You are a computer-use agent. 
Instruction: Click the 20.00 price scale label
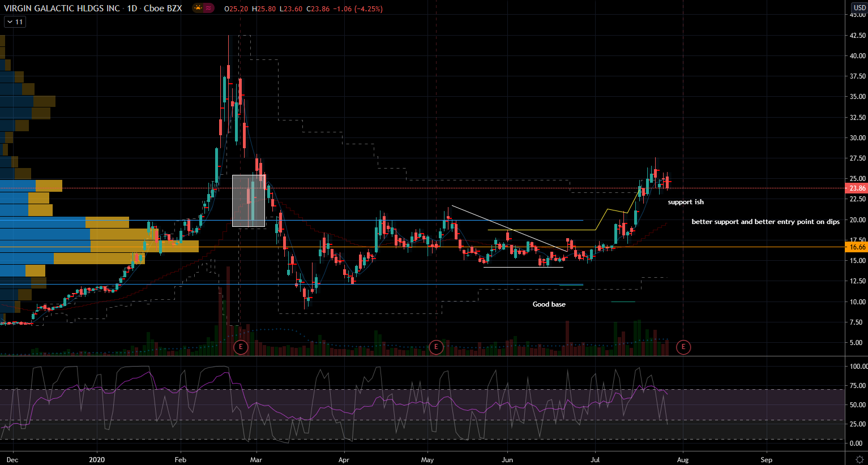point(858,220)
